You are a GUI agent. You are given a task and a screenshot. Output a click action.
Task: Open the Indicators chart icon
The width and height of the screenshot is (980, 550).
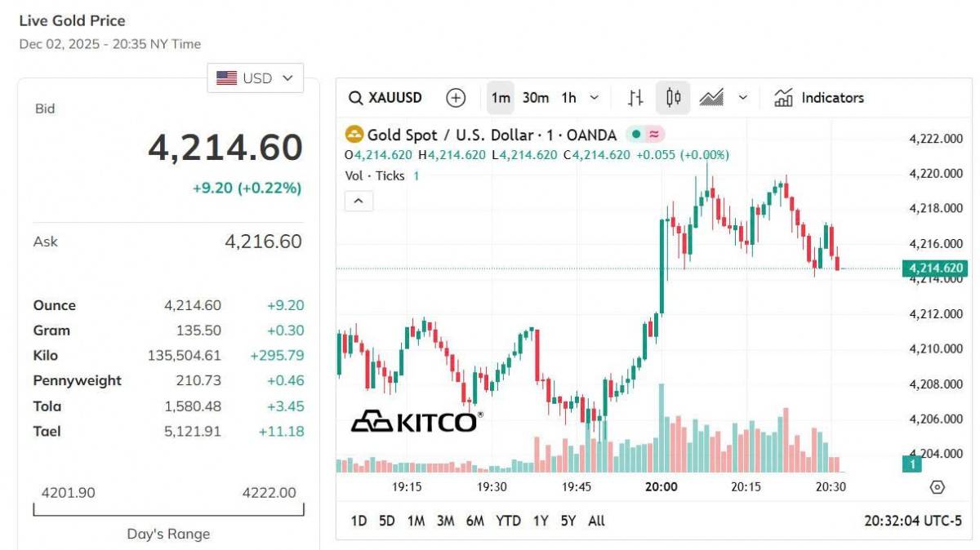(x=784, y=98)
